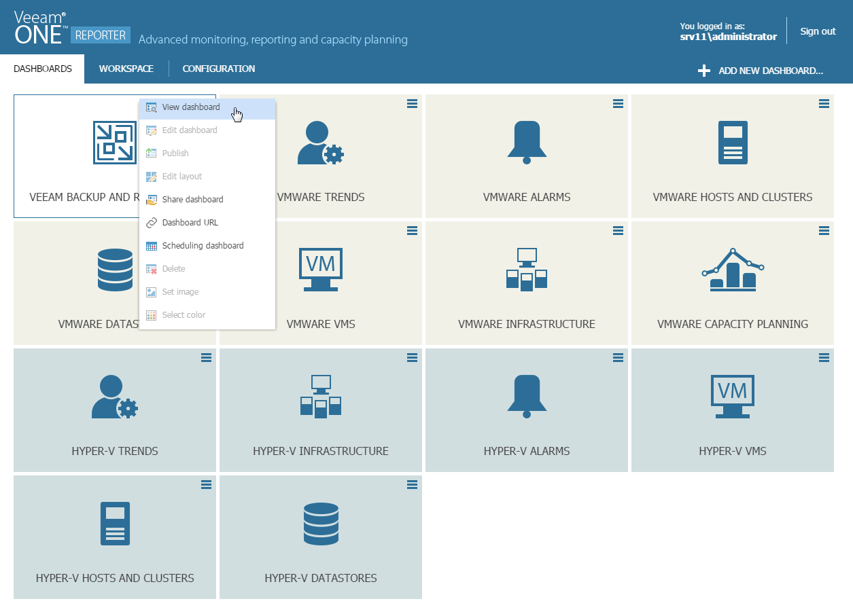Open the VMware Trends user-gear icon
This screenshot has height=616, width=853.
pos(321,143)
